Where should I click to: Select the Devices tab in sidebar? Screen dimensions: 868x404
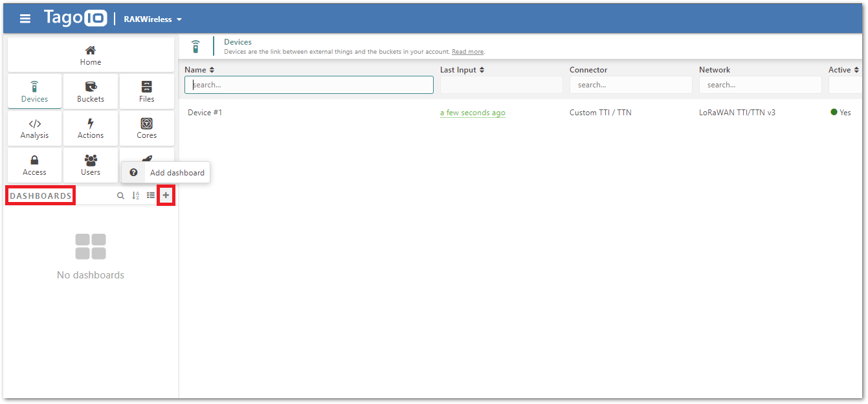point(34,91)
